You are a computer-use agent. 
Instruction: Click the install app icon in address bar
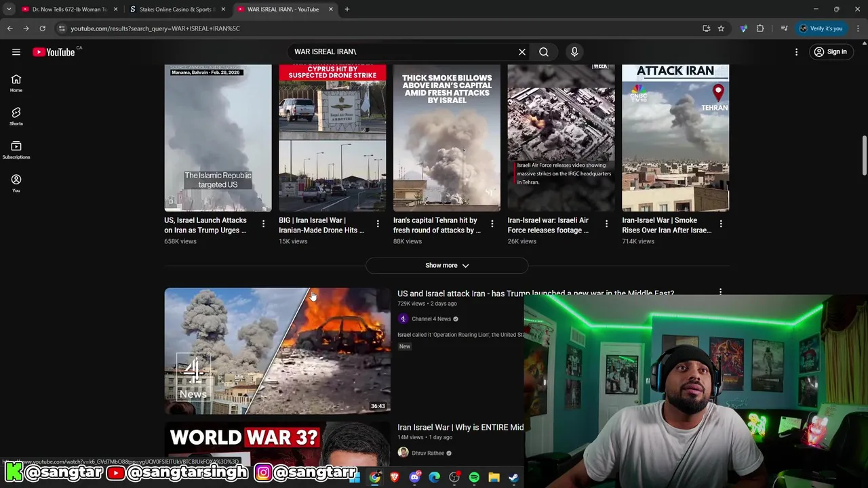click(706, 28)
